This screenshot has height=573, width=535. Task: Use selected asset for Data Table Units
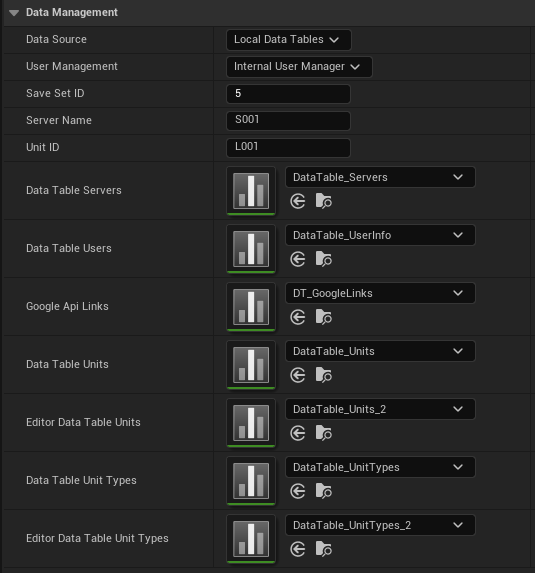coord(298,375)
